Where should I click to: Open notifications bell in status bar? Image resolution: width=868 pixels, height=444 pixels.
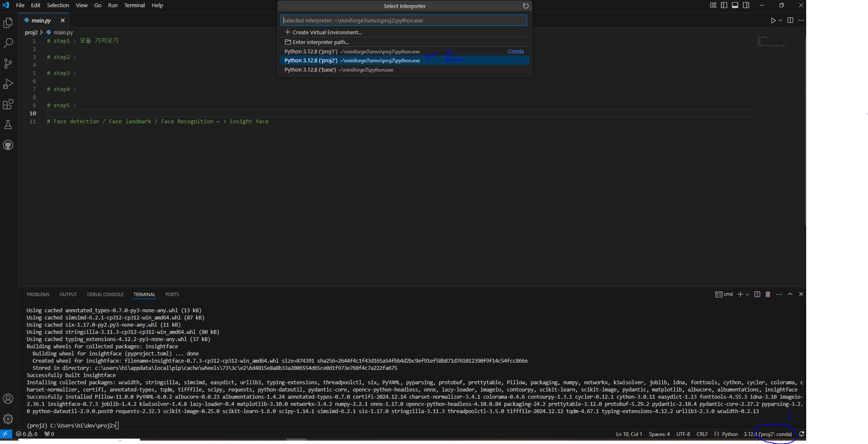coord(802,434)
